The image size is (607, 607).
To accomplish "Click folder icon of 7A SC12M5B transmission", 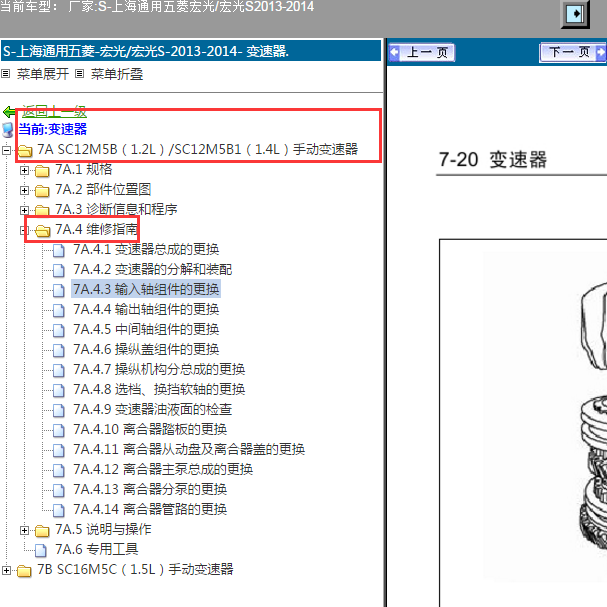I will coord(25,151).
